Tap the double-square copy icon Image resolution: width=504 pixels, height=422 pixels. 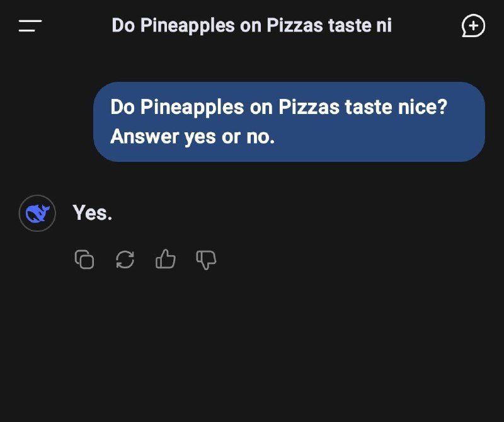coord(84,259)
